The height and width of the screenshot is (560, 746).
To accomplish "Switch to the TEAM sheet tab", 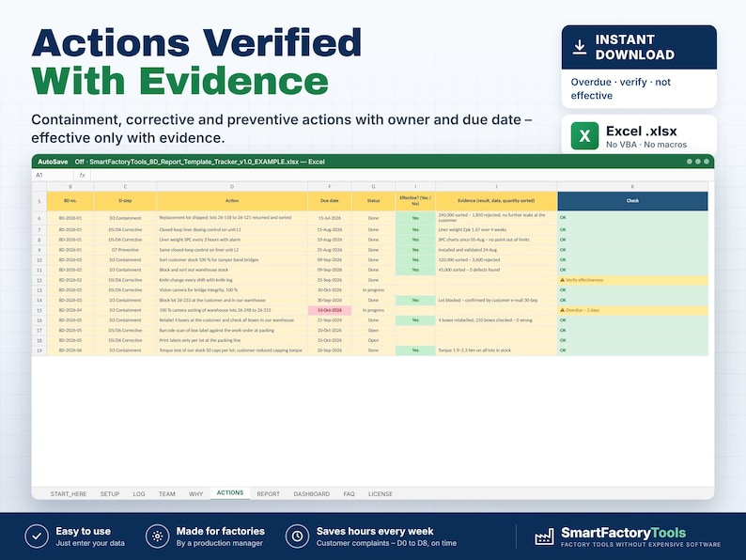I will pos(167,494).
